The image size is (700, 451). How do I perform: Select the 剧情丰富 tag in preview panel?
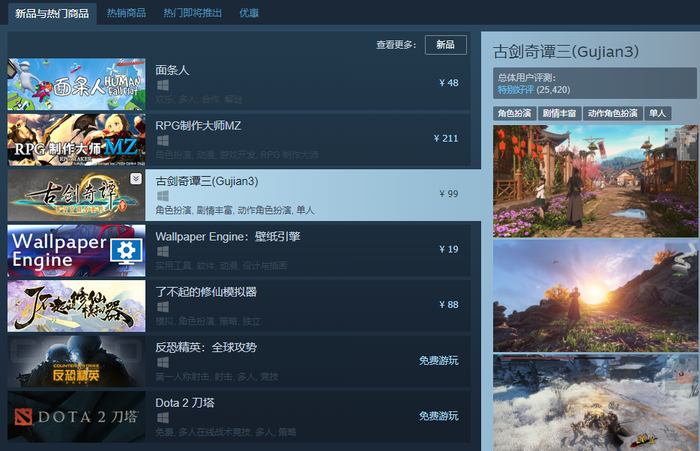point(559,113)
